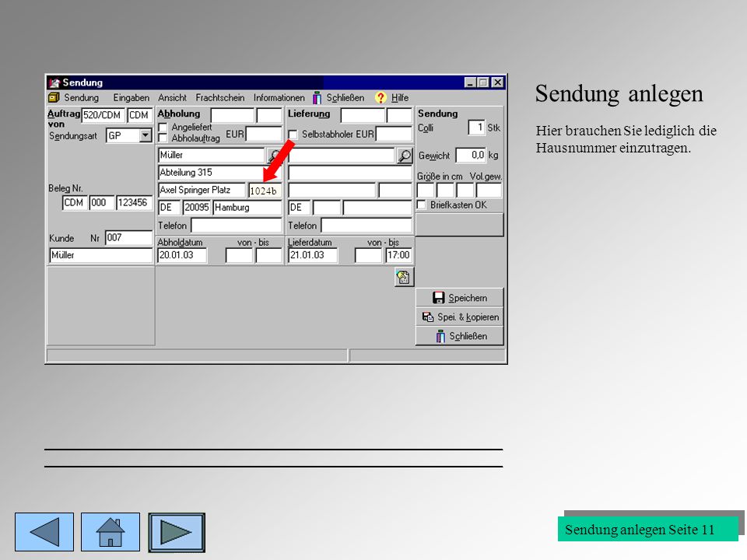Click the Beleg Nr field 000
The height and width of the screenshot is (560, 747).
click(x=102, y=203)
